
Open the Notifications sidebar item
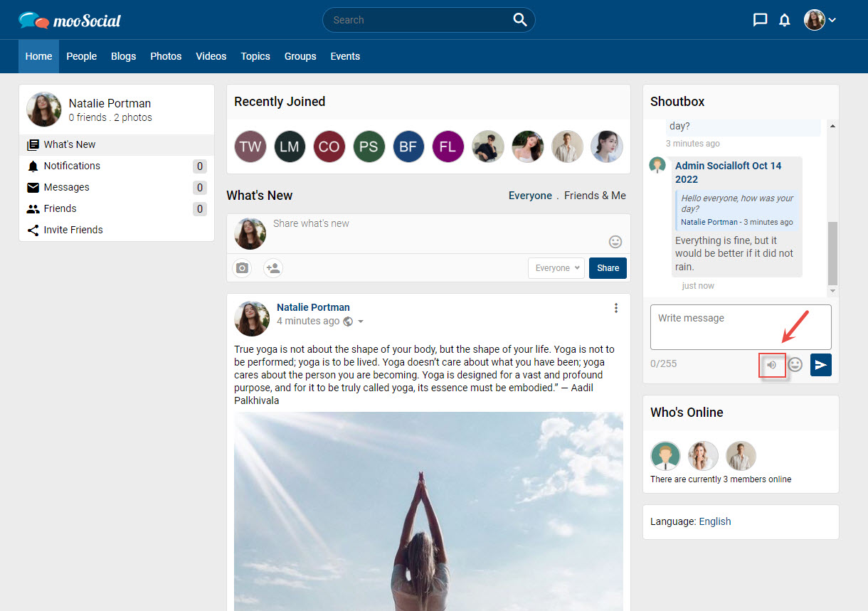(117, 166)
